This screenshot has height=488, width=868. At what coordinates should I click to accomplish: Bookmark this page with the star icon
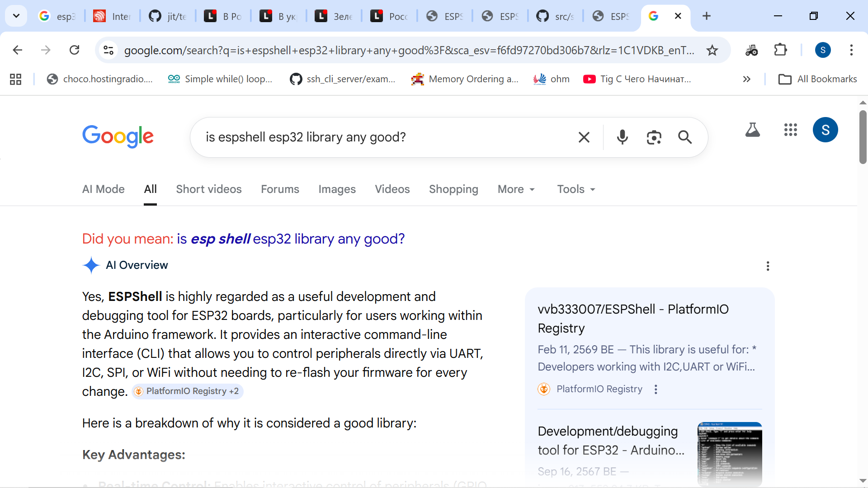(712, 50)
